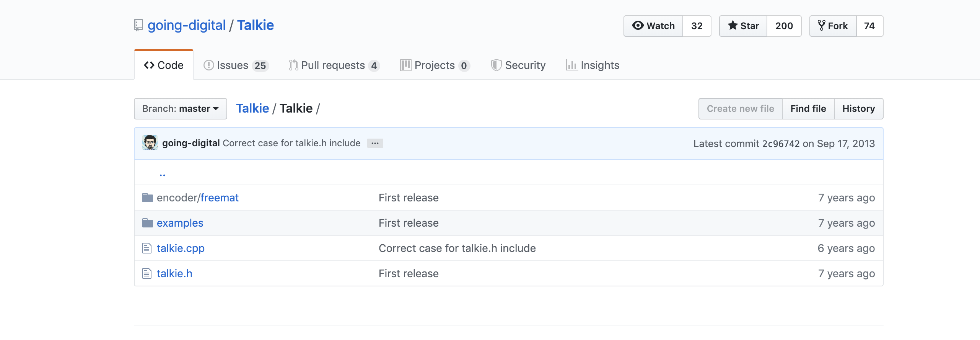Open the Insights tab

click(x=593, y=65)
